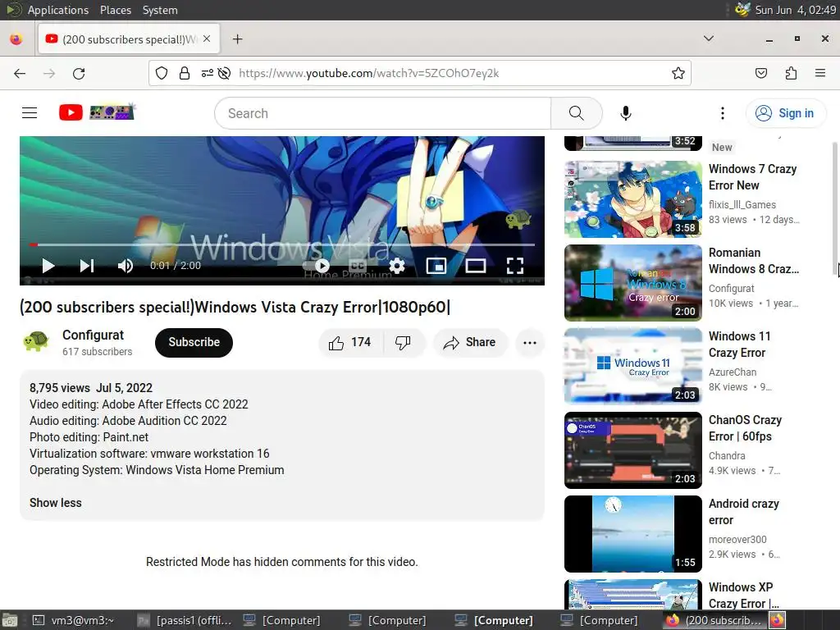Open tracking protection shield icon
This screenshot has width=840, height=630.
162,73
